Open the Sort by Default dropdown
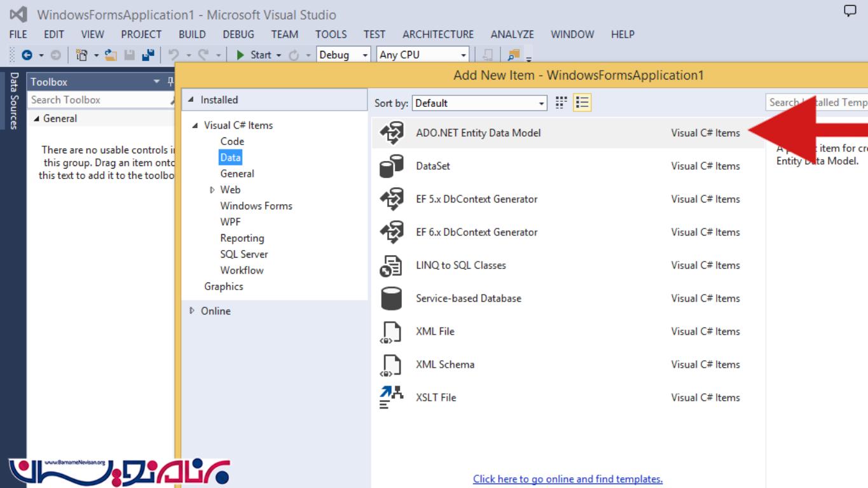 point(480,103)
